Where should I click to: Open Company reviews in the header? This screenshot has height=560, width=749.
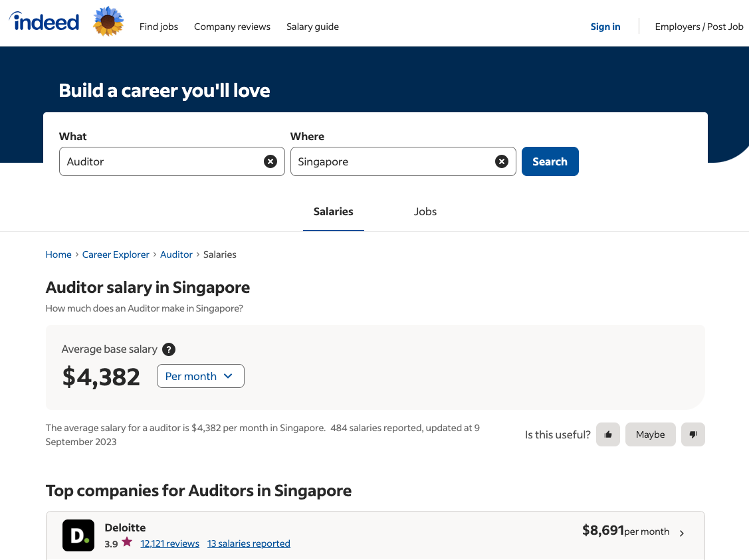coord(232,27)
